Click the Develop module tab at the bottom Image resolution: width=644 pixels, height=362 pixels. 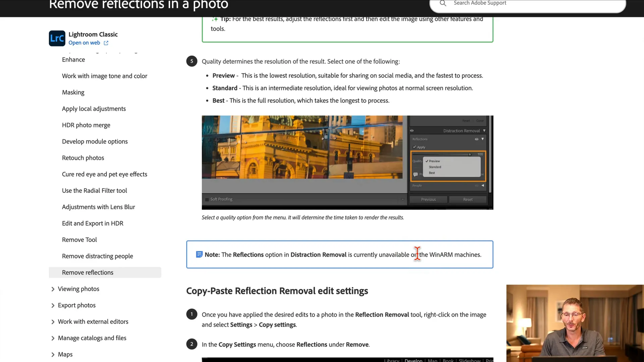[x=413, y=360]
